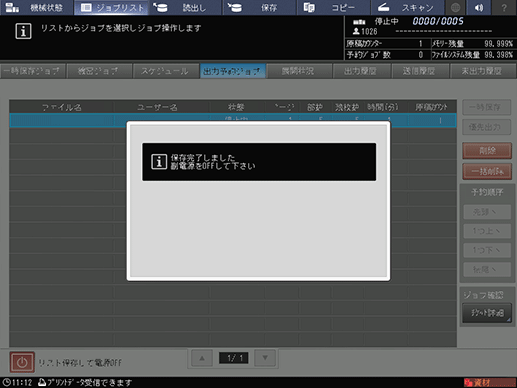517x388 pixels.
Task: Select the ジョブリスト job list button
Action: click(x=112, y=7)
